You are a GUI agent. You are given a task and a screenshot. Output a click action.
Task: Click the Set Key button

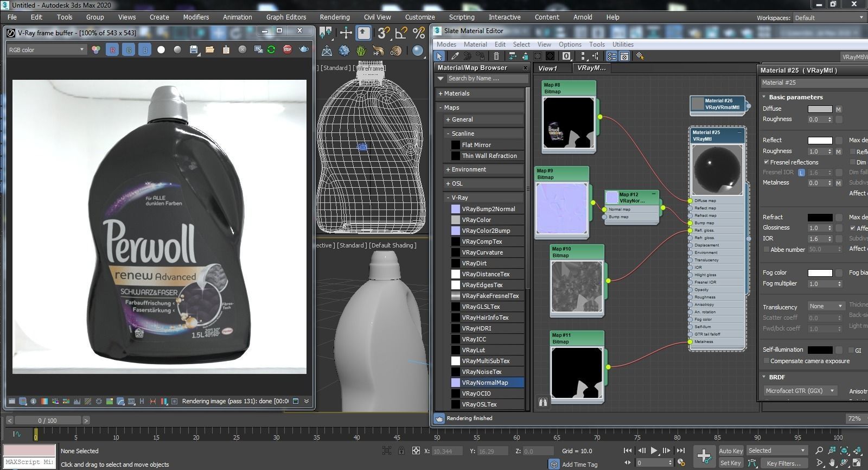[x=730, y=463]
